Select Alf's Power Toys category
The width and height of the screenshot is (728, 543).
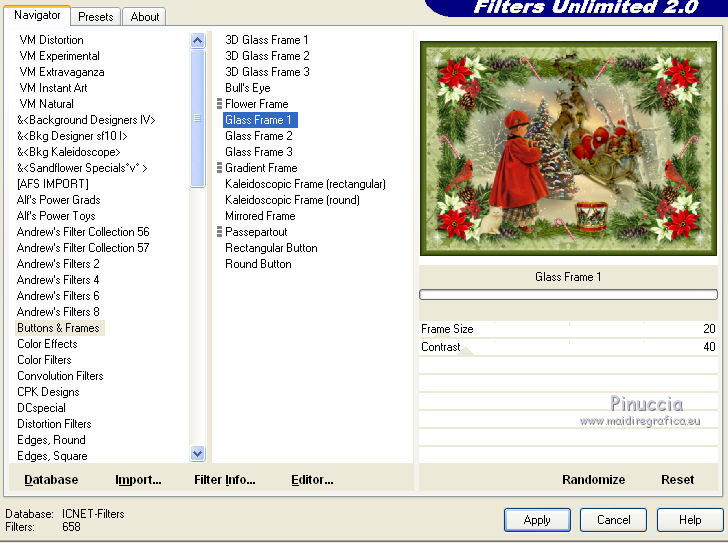click(56, 216)
